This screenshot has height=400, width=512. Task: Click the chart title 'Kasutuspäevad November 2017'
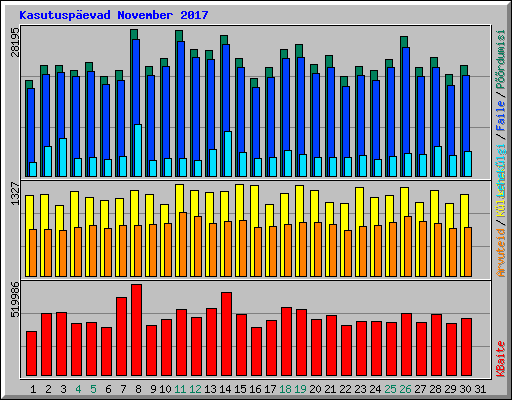114,15
